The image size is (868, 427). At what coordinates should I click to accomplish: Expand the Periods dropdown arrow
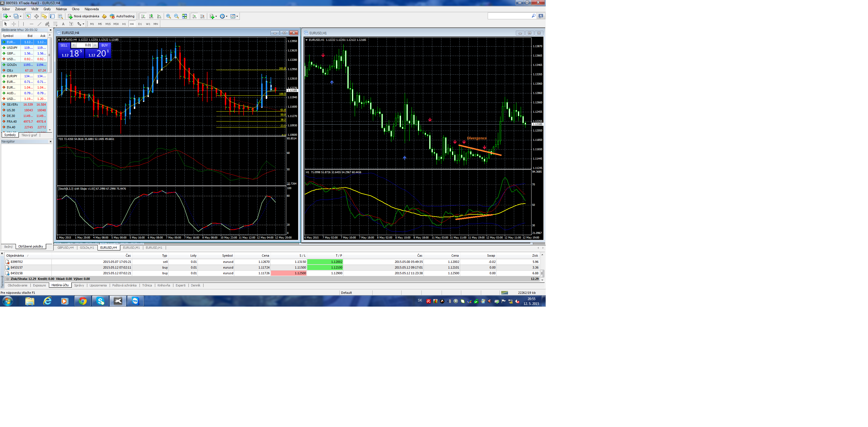coord(227,16)
